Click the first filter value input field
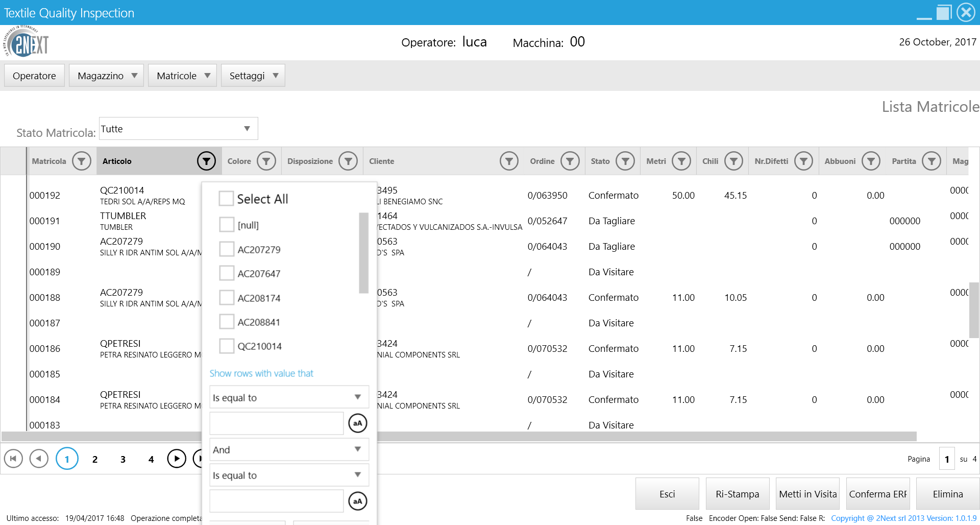The width and height of the screenshot is (980, 525). (276, 423)
